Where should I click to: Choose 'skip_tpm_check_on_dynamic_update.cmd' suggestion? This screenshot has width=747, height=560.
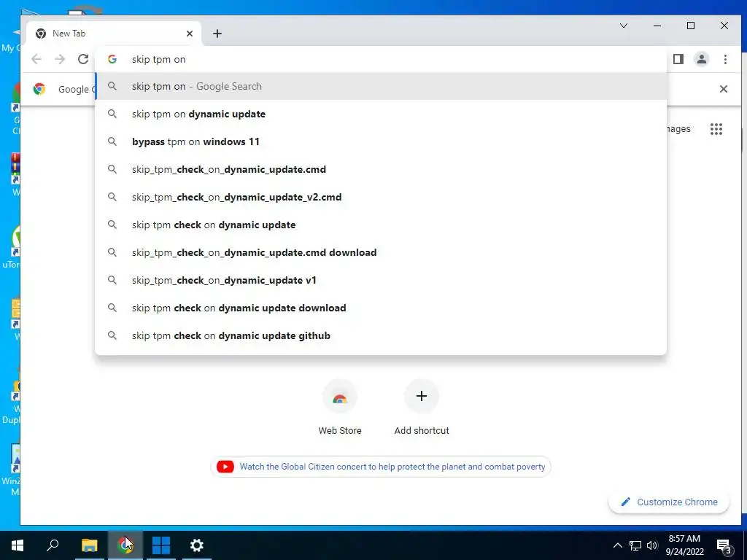point(381,169)
